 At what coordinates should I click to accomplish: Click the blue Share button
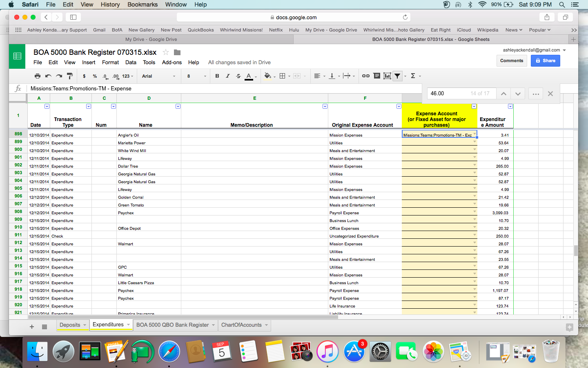click(545, 61)
